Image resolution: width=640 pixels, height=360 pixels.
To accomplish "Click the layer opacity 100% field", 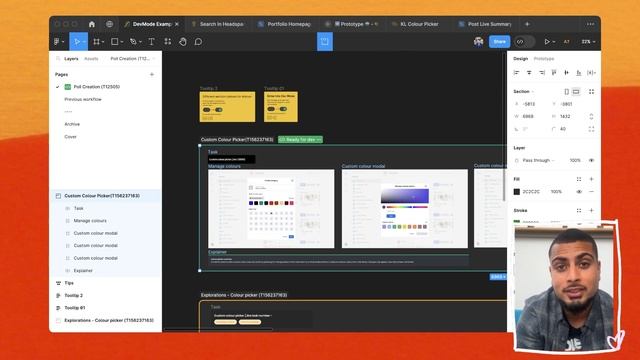I will [575, 160].
